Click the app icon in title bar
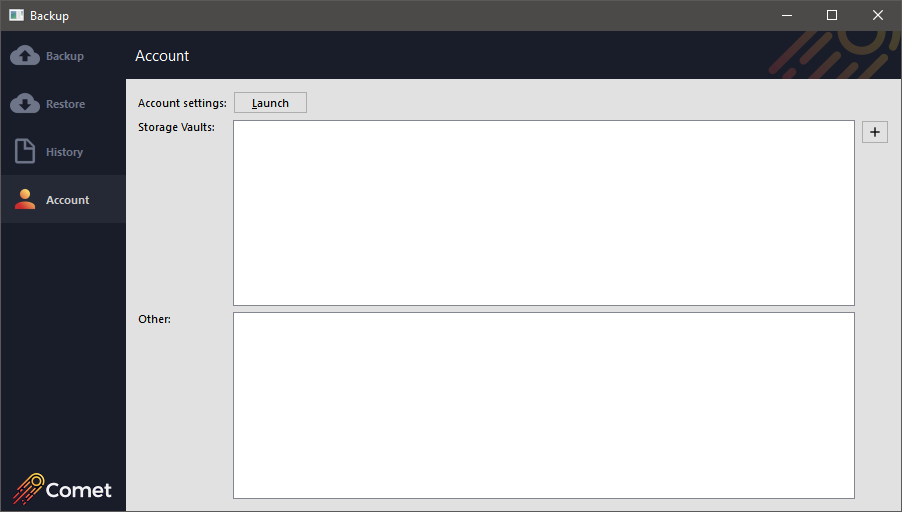Viewport: 902px width, 512px height. tap(16, 15)
